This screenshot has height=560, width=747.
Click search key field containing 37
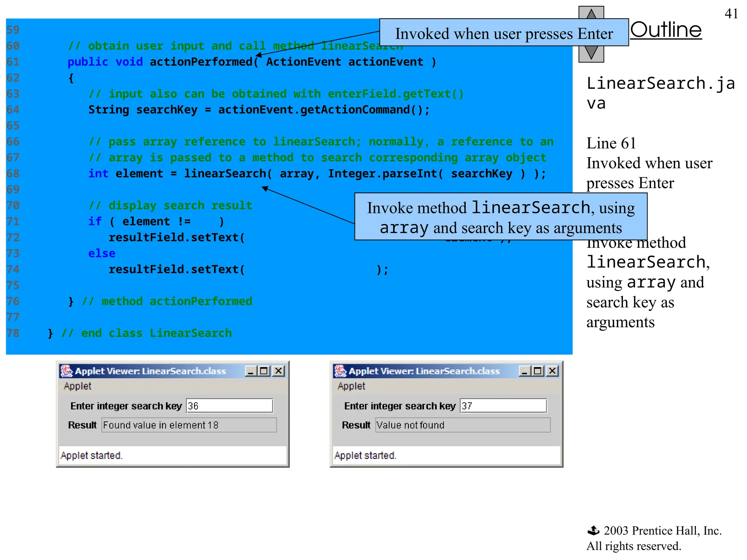[503, 406]
